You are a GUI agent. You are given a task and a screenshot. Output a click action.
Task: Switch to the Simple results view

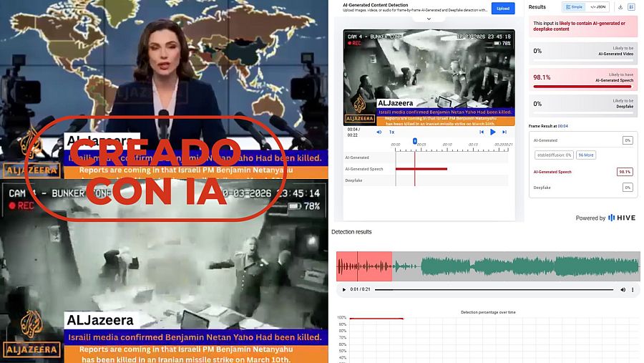click(x=573, y=7)
